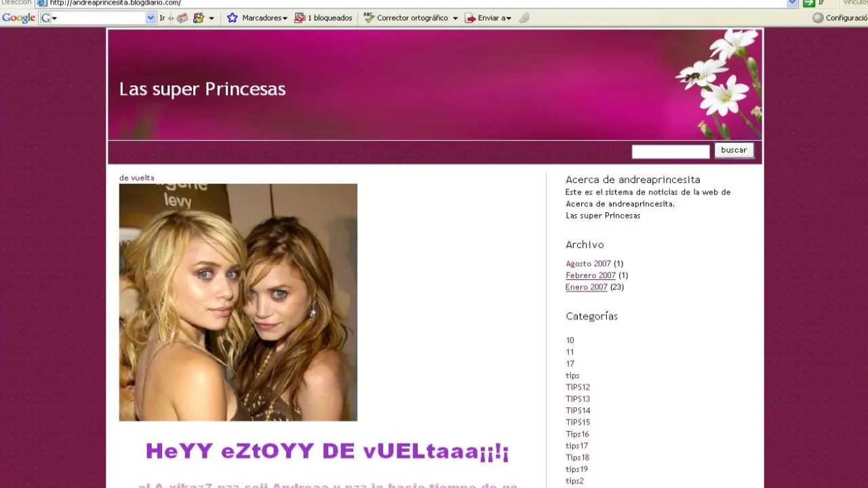Click the Enviar a icon
This screenshot has width=868, height=488.
pyautogui.click(x=470, y=18)
